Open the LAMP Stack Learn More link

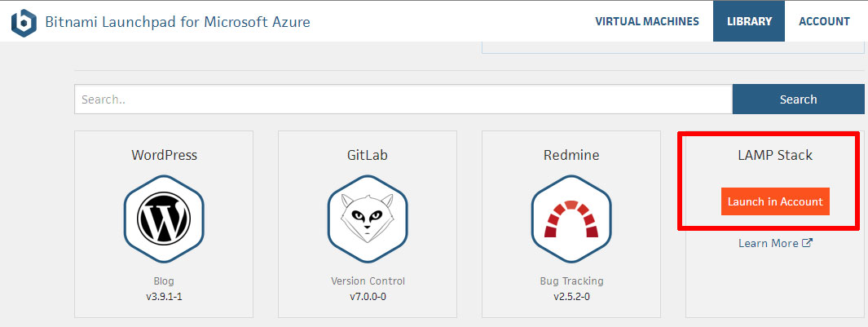[x=775, y=243]
